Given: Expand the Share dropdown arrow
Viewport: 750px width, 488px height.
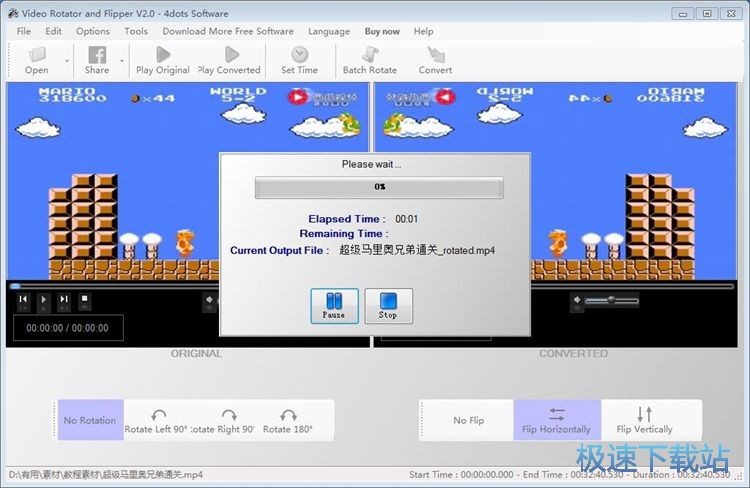Looking at the screenshot, I should 122,61.
